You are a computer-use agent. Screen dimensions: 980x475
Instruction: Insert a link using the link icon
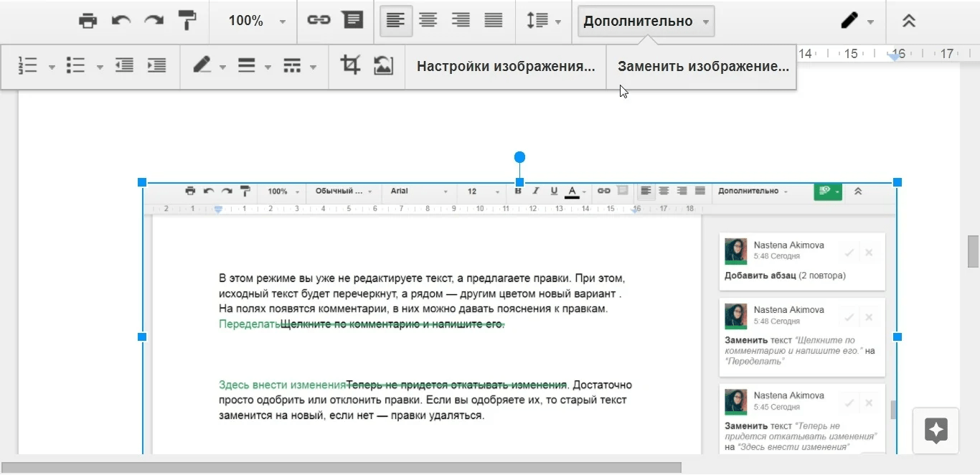point(318,21)
